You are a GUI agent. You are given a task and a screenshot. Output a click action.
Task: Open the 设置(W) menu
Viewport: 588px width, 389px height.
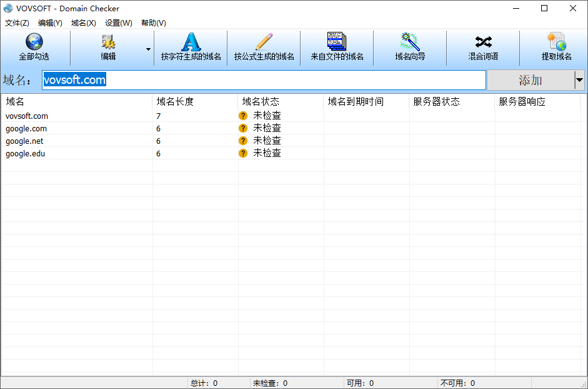[x=119, y=23]
